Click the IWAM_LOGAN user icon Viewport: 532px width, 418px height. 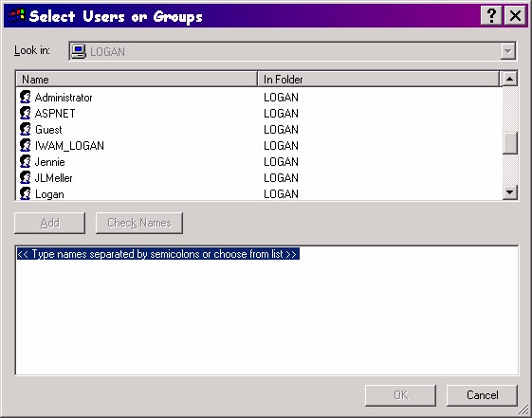pos(25,145)
